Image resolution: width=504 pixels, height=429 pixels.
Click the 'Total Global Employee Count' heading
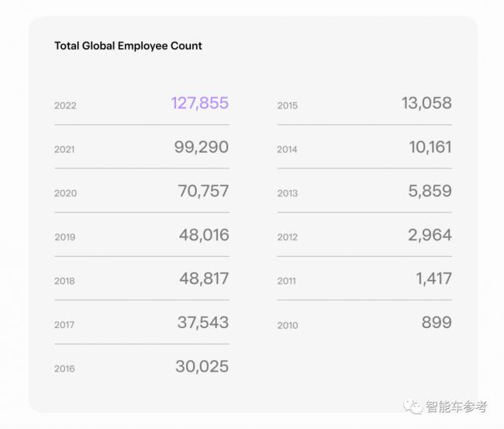click(x=128, y=46)
